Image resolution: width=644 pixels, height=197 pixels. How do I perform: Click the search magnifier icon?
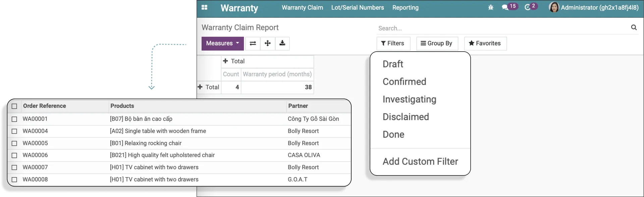coord(634,27)
